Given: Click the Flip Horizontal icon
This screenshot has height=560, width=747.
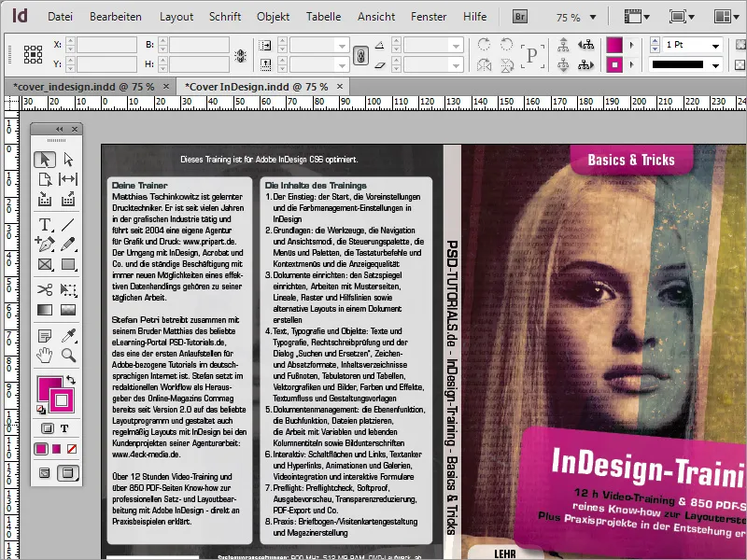Looking at the screenshot, I should (484, 64).
